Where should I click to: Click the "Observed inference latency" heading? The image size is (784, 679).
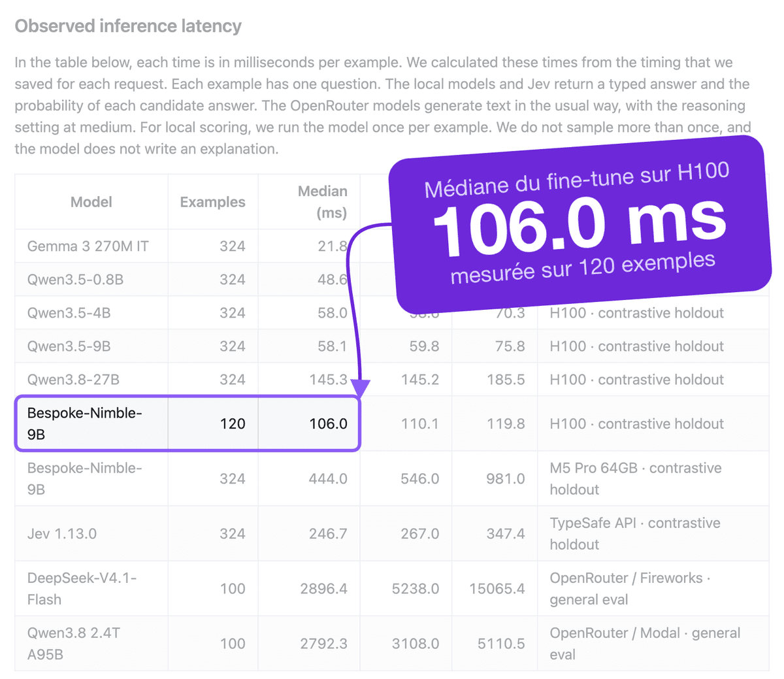(128, 26)
